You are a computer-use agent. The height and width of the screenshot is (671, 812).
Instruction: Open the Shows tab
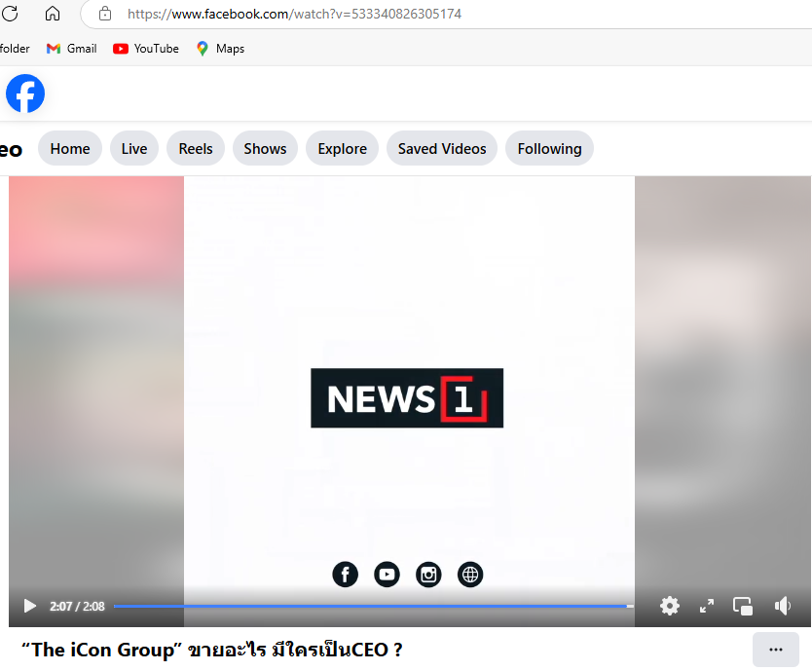coord(265,149)
